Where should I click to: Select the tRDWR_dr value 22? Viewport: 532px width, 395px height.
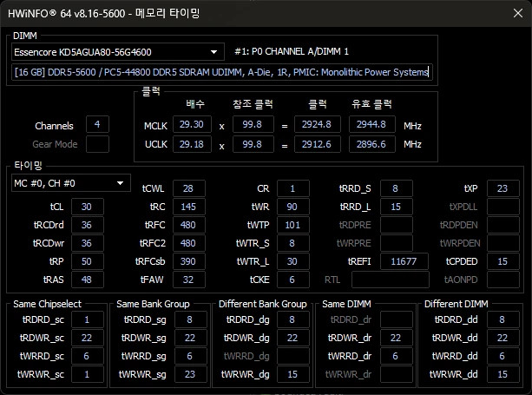(397, 338)
